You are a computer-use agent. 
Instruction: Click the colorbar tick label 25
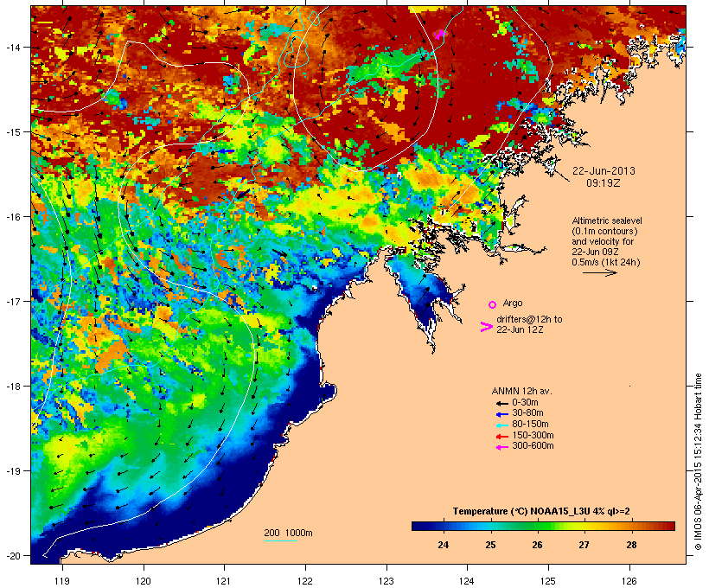(490, 545)
